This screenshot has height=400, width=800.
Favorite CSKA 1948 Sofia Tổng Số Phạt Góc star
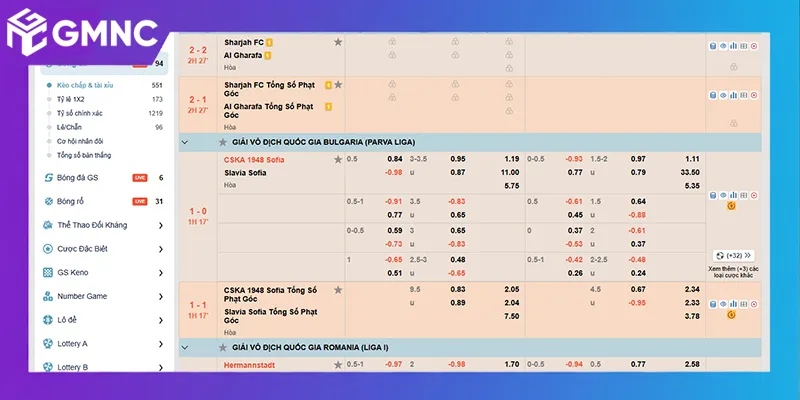point(338,290)
